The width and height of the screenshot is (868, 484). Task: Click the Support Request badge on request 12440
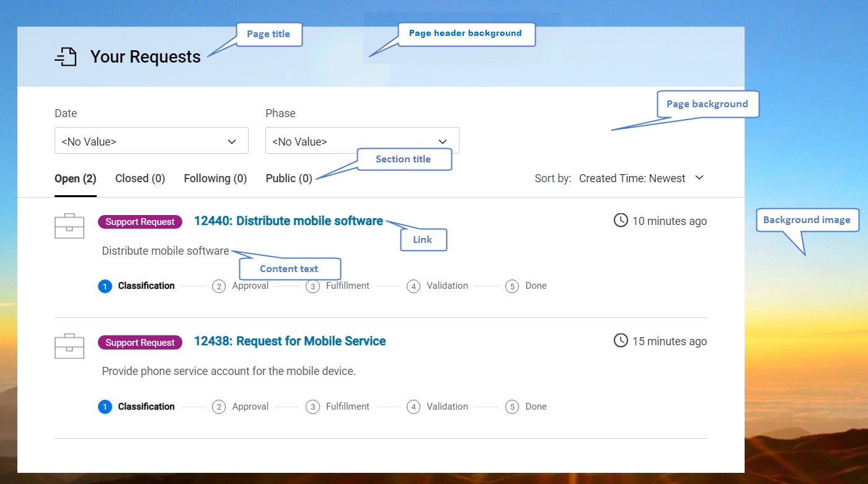click(x=140, y=221)
